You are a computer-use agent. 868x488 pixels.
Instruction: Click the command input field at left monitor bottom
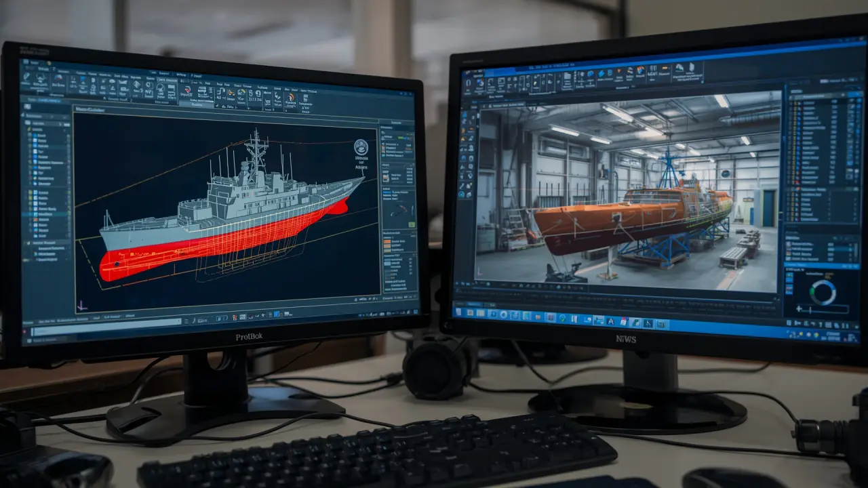click(102, 331)
